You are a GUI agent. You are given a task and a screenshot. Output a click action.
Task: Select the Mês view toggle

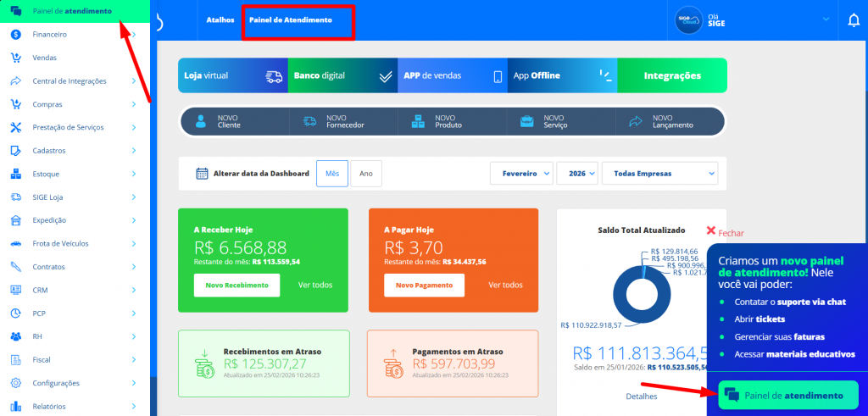click(332, 174)
